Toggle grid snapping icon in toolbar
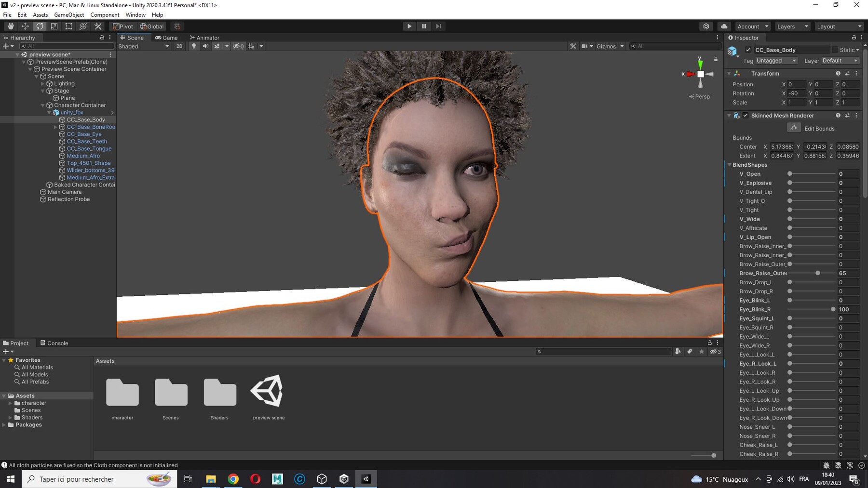This screenshot has width=868, height=488. 177,26
